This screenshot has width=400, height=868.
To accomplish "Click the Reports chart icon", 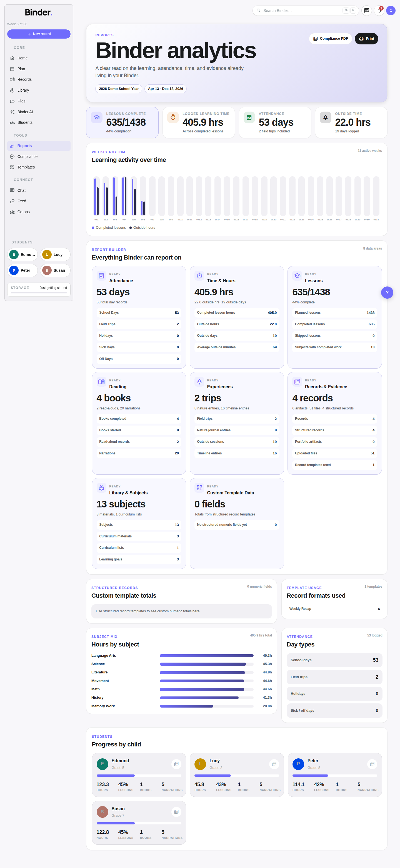I will pos(12,146).
